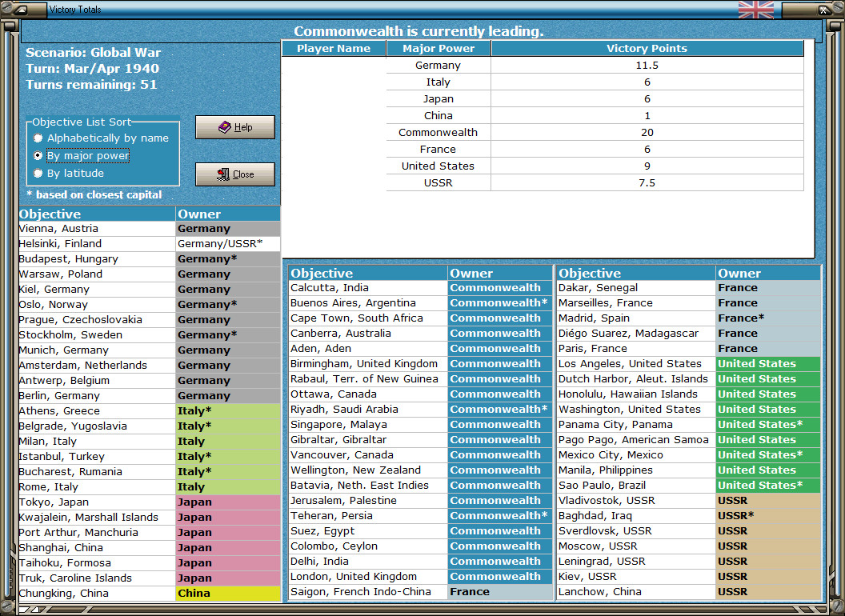Click the yellow China owner cell
This screenshot has width=845, height=616.
pos(227,594)
